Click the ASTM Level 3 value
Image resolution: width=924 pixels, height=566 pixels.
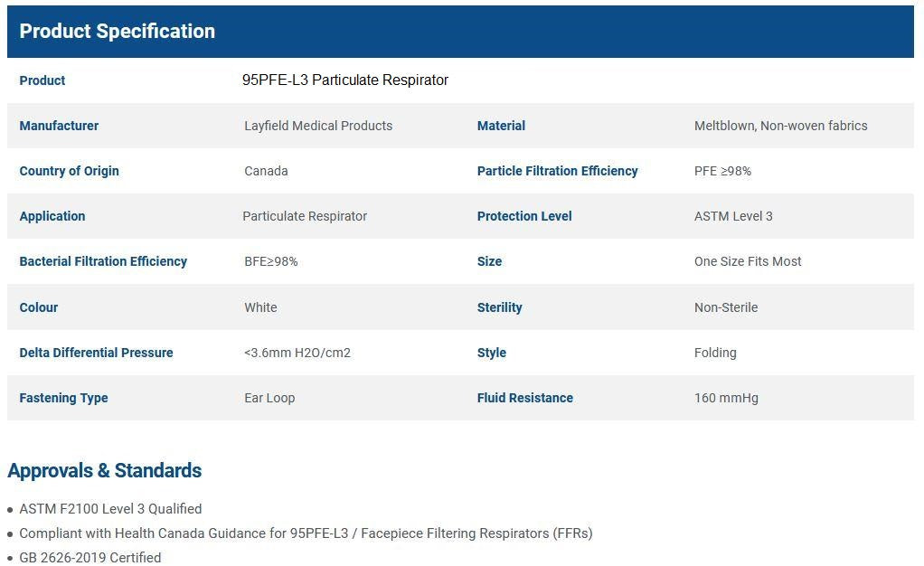point(733,216)
